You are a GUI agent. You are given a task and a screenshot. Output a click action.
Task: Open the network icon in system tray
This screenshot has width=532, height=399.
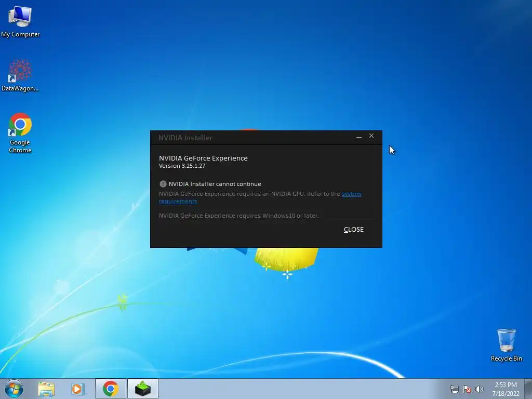(x=454, y=389)
